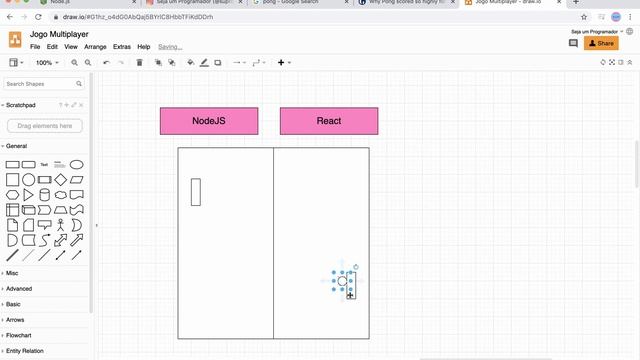This screenshot has width=640, height=360.
Task: Undo the last action
Action: (x=107, y=62)
